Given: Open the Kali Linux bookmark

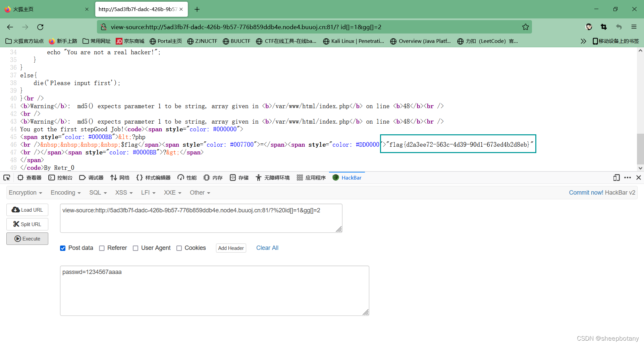Looking at the screenshot, I should pyautogui.click(x=354, y=41).
